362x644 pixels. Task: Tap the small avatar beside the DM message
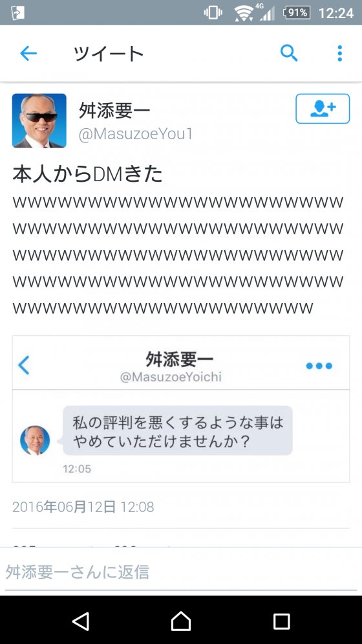point(35,440)
